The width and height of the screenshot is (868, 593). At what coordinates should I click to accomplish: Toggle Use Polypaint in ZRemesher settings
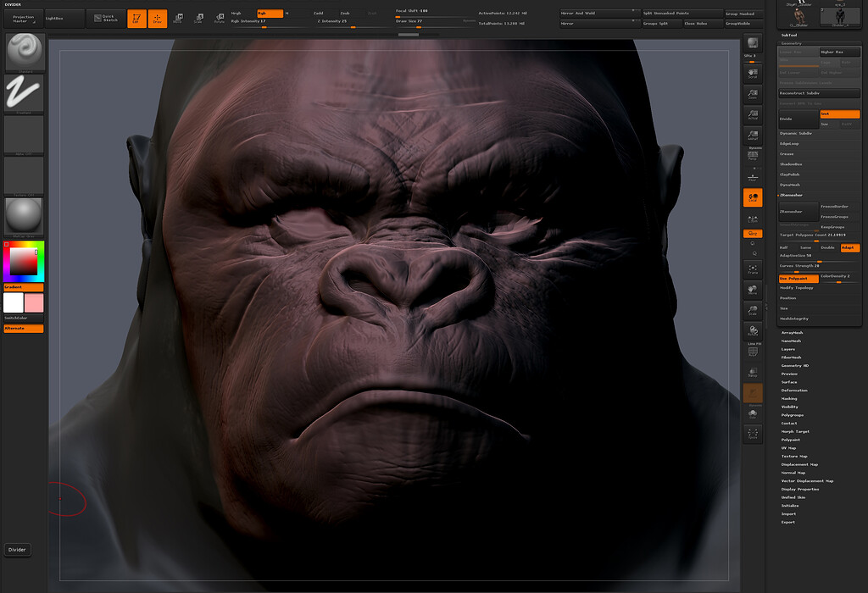pyautogui.click(x=798, y=278)
